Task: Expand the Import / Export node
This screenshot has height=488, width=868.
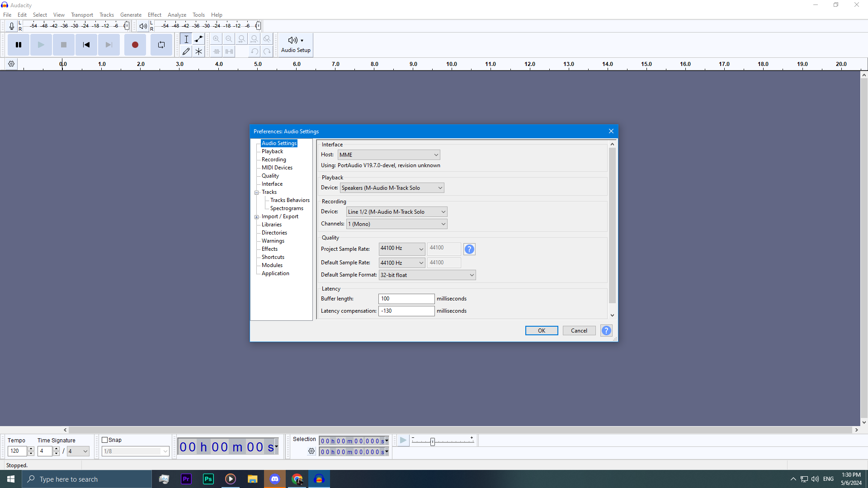Action: click(x=257, y=217)
